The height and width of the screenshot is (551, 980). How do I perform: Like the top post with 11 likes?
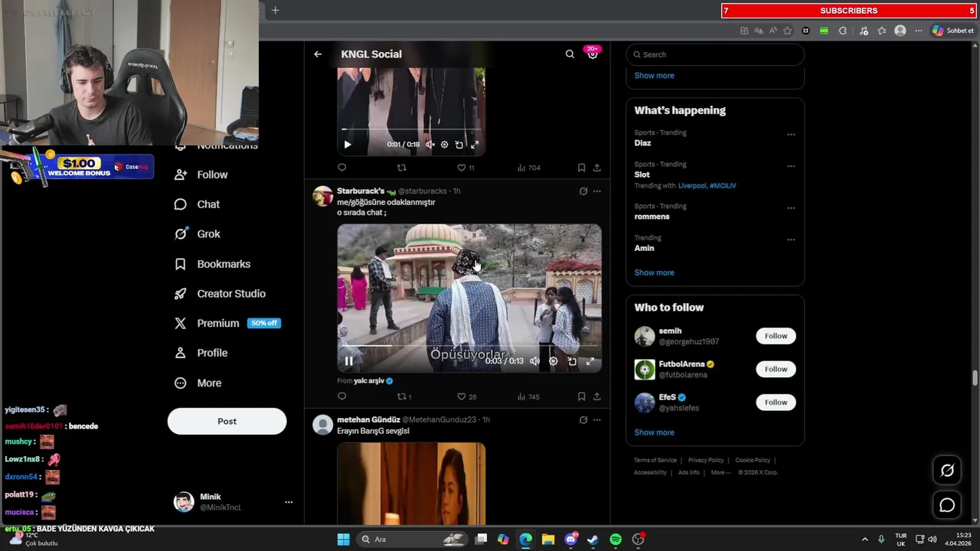pyautogui.click(x=465, y=168)
